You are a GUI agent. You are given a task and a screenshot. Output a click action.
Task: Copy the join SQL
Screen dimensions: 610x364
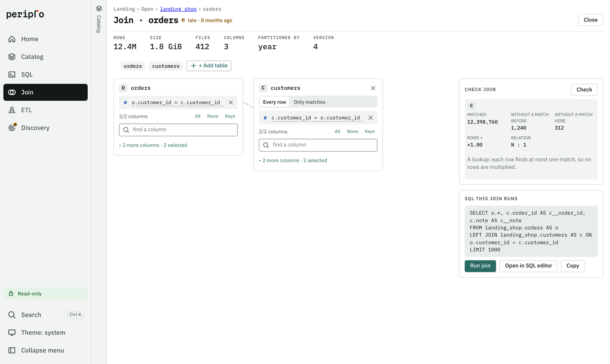tap(572, 266)
